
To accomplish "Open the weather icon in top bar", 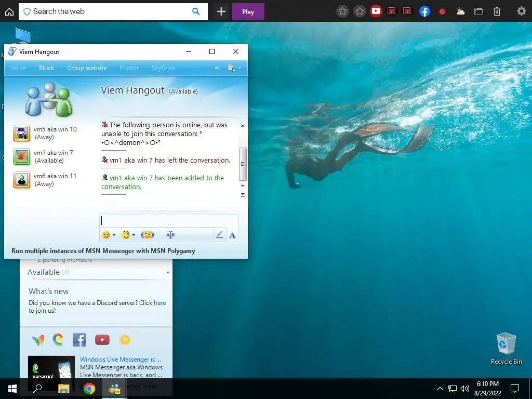I will [460, 11].
